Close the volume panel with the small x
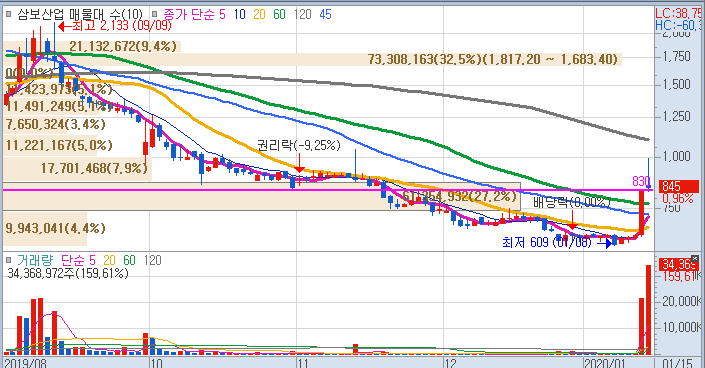Screen dimensions: 705x368 695,259
